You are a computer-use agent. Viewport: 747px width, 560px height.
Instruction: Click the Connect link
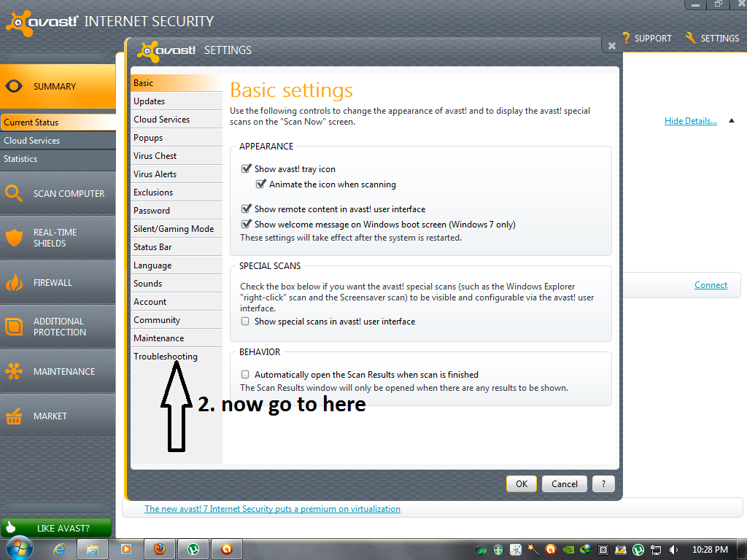point(711,285)
